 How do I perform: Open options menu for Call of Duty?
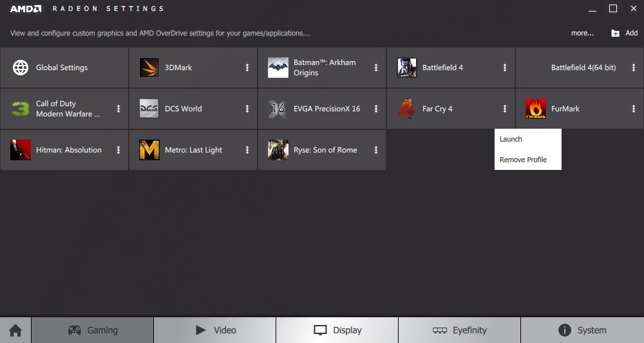118,109
